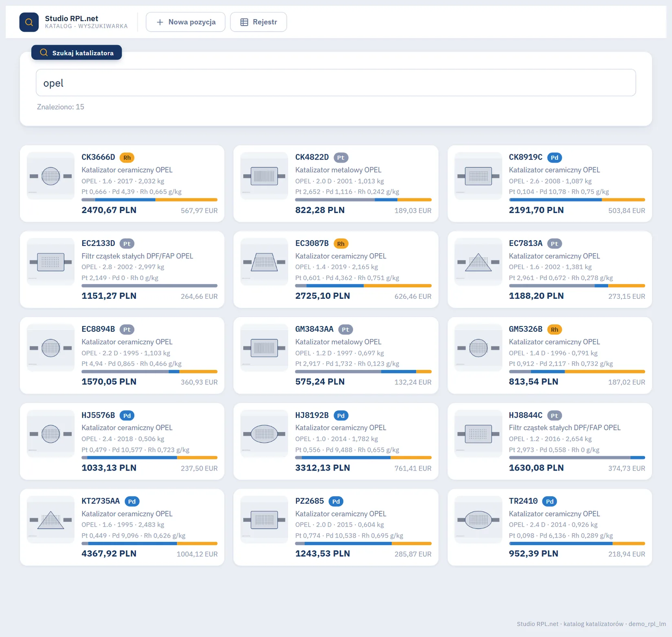The width and height of the screenshot is (672, 637).
Task: Open the Rejestr table view
Action: click(258, 22)
